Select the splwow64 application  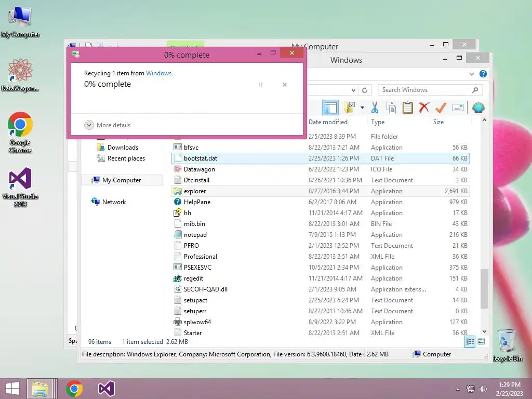point(321,322)
